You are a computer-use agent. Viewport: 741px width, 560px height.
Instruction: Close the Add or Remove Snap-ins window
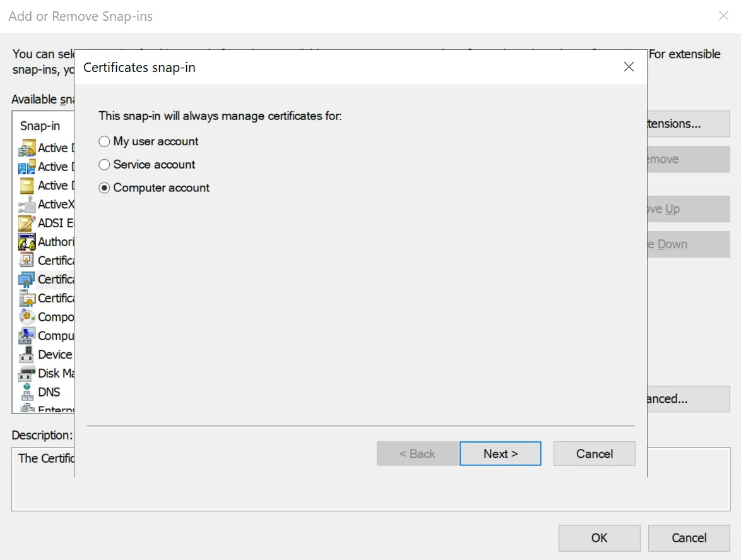[x=723, y=16]
